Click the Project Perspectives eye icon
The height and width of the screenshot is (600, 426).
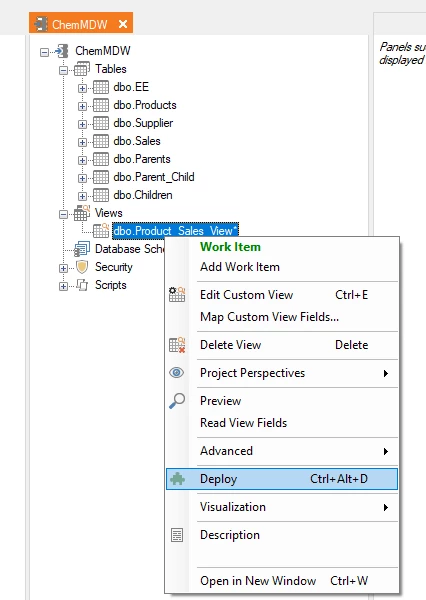pyautogui.click(x=176, y=372)
